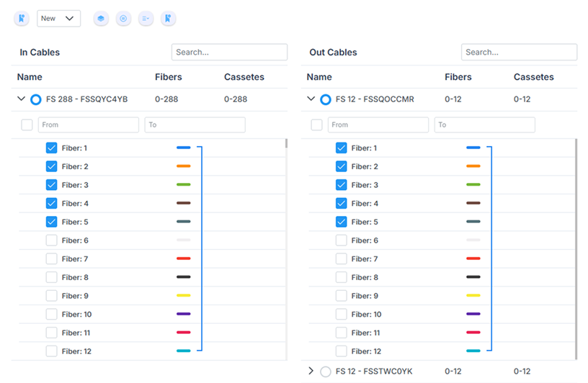
Task: Open the New dropdown
Action: [58, 19]
